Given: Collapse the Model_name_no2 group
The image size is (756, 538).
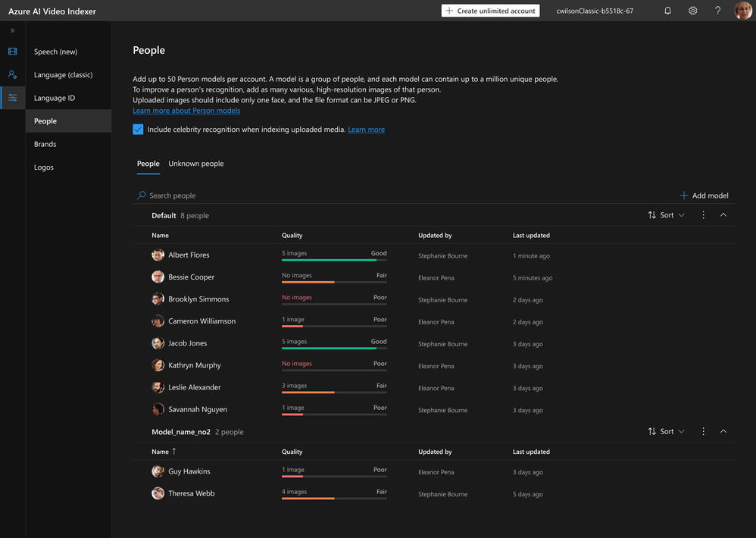Looking at the screenshot, I should coord(723,431).
